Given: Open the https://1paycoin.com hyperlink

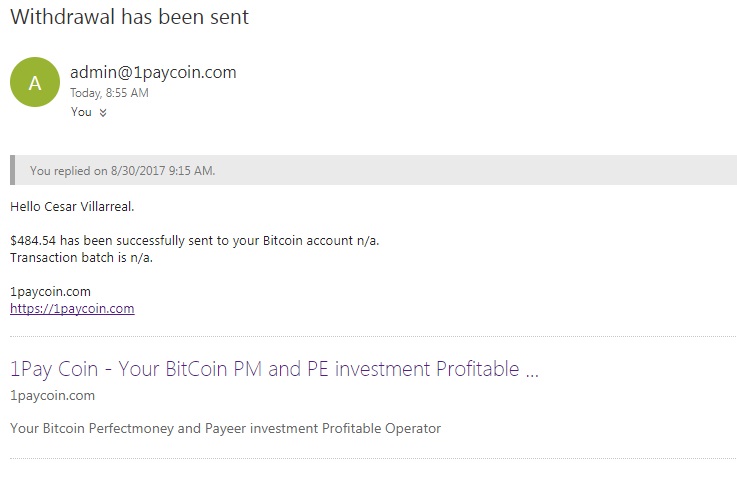Looking at the screenshot, I should point(72,309).
